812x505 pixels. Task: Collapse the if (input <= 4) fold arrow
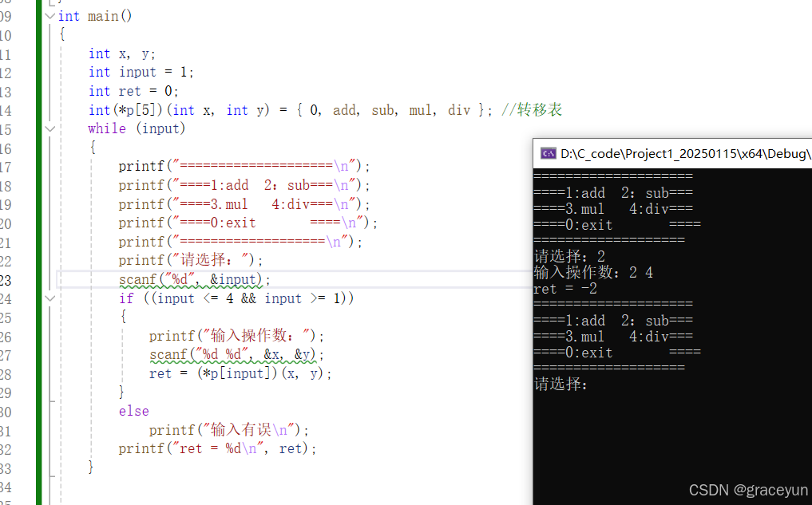50,298
